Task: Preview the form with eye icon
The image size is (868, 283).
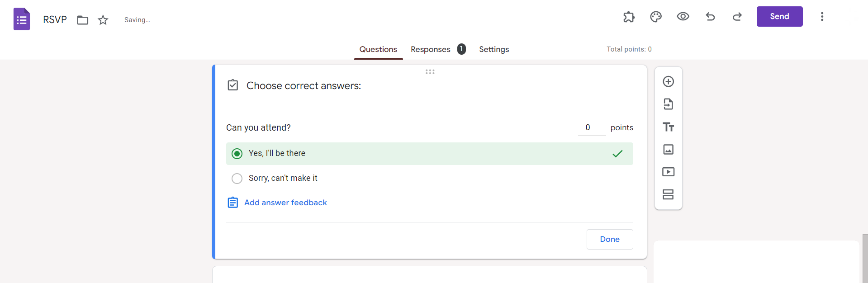Action: point(683,17)
